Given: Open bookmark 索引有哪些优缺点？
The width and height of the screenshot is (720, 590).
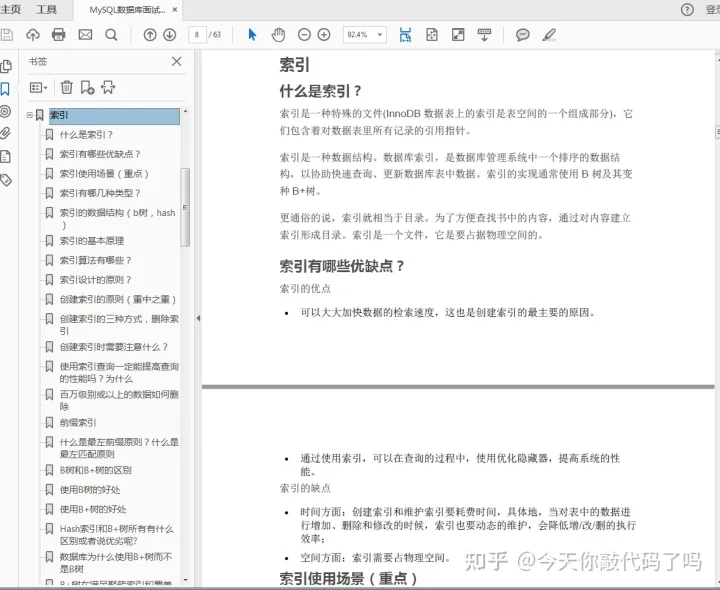Looking at the screenshot, I should click(100, 154).
